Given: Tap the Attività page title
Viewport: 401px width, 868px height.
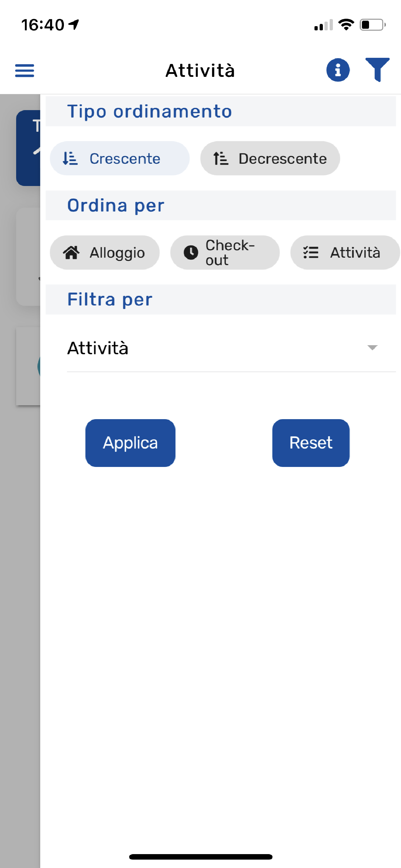Looking at the screenshot, I should click(200, 70).
